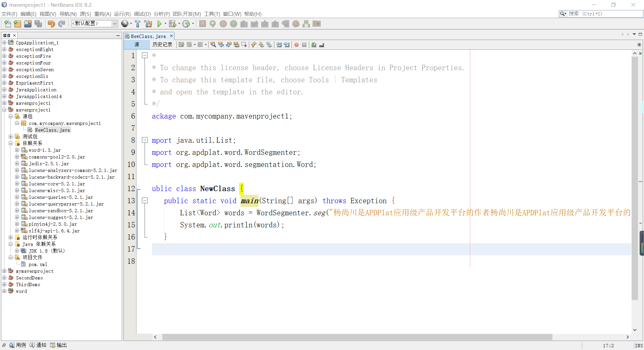644x350 pixels.
Task: Jump to next bookmark icon
Action: coord(261,45)
